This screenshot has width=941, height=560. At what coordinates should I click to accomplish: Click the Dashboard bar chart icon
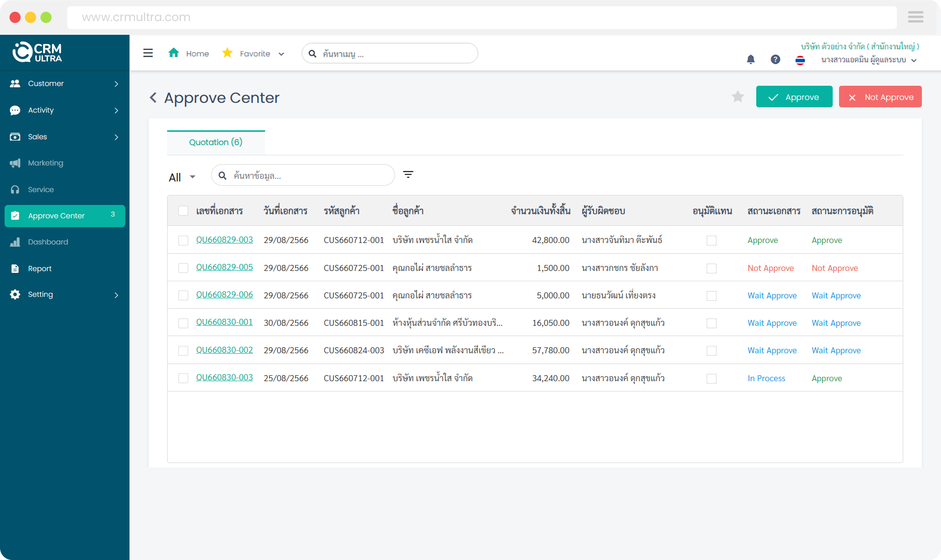coord(15,242)
